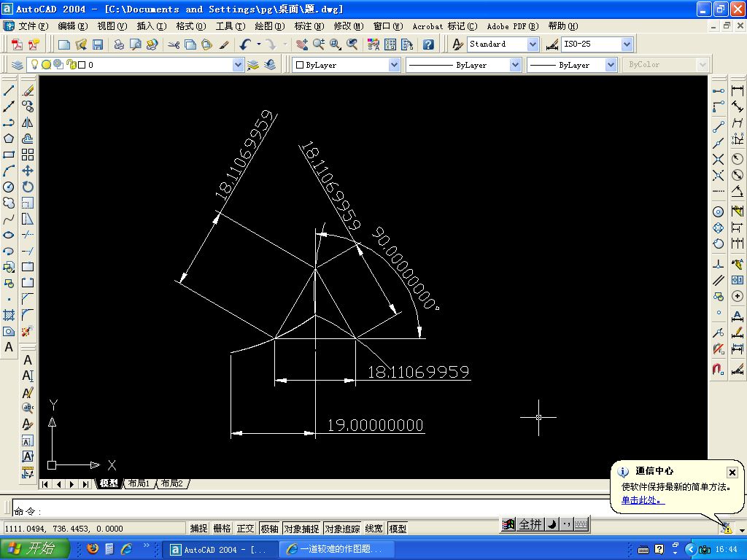
Task: Select the Erase modify tool
Action: point(28,90)
